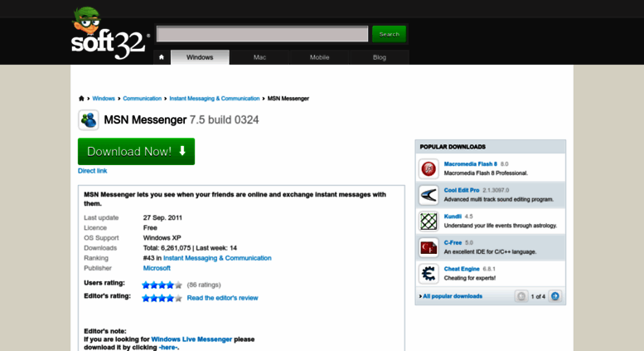Click 'Total: 6,261,075' downloads text
This screenshot has width=644, height=351.
click(167, 248)
